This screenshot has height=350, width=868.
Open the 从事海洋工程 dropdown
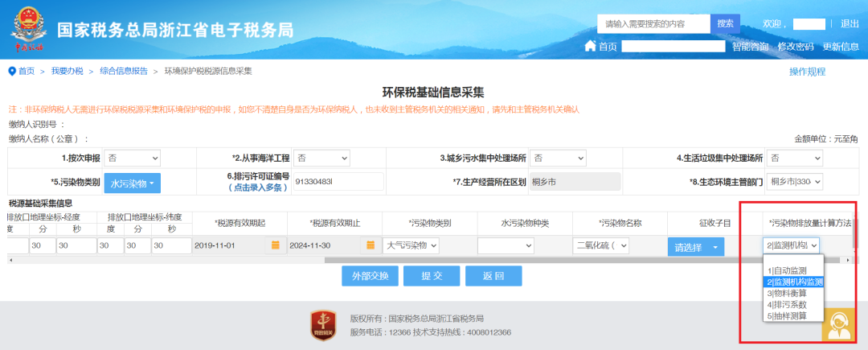pos(321,158)
